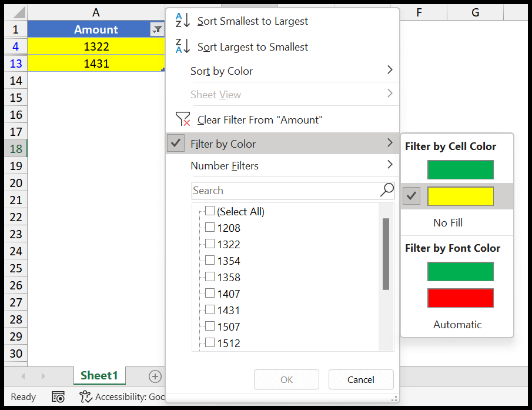Viewport: 532px width, 410px height.
Task: Click the Accessibility checker status icon
Action: coord(86,397)
